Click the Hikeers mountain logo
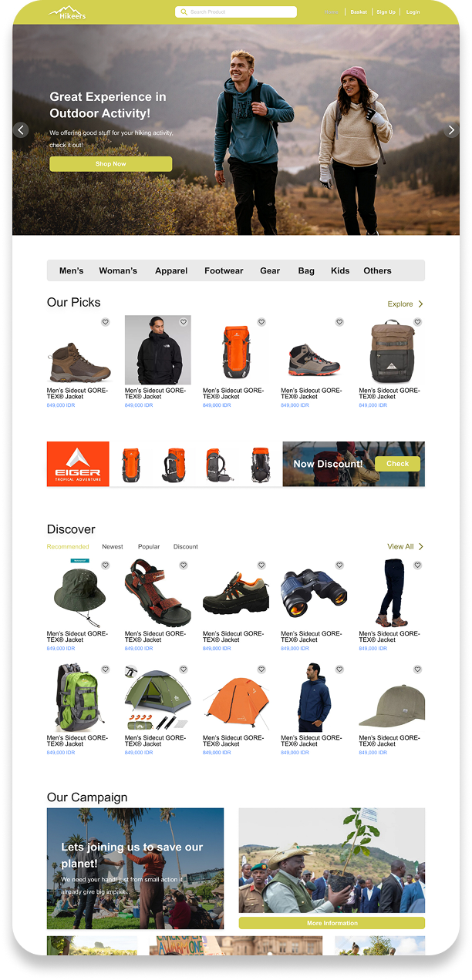This screenshot has height=980, width=472. pos(68,12)
